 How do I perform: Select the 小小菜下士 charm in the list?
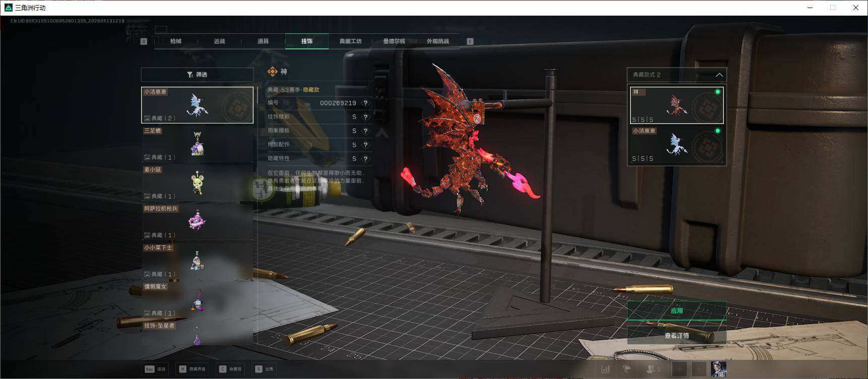point(197,261)
